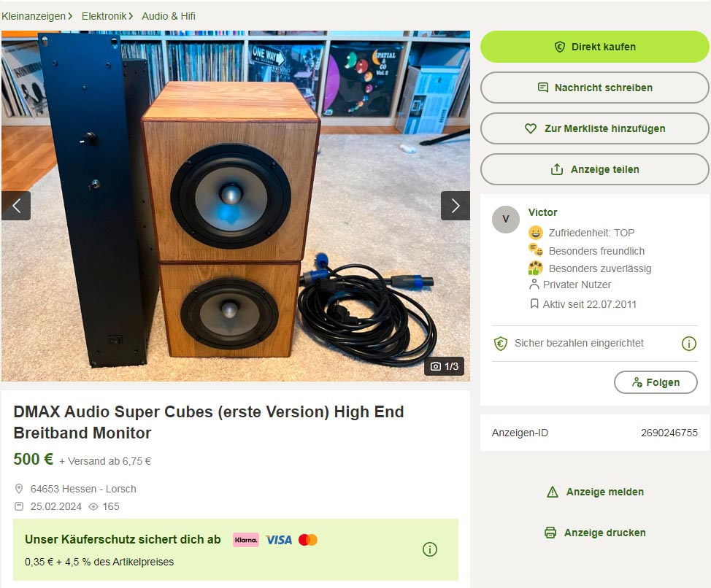The width and height of the screenshot is (711, 588).
Task: Open info icon in Käuferschutz banner
Action: click(x=430, y=549)
